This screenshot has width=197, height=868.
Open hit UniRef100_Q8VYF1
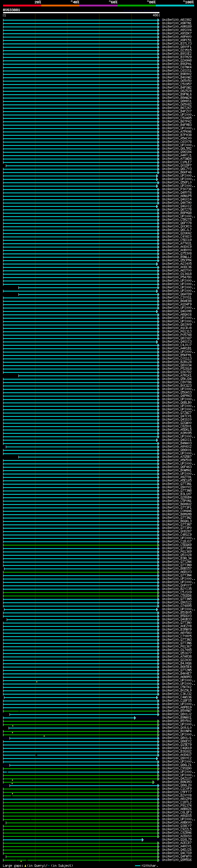tap(176, 47)
